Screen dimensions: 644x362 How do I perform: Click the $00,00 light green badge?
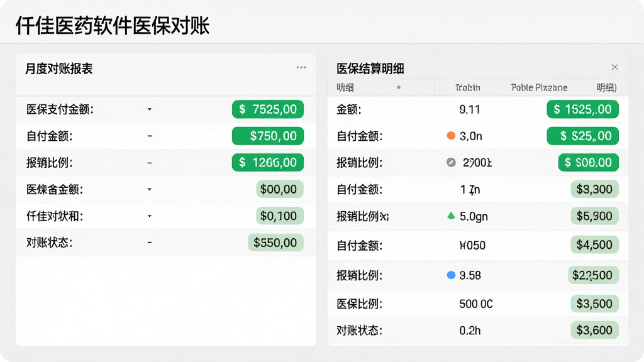click(x=280, y=189)
